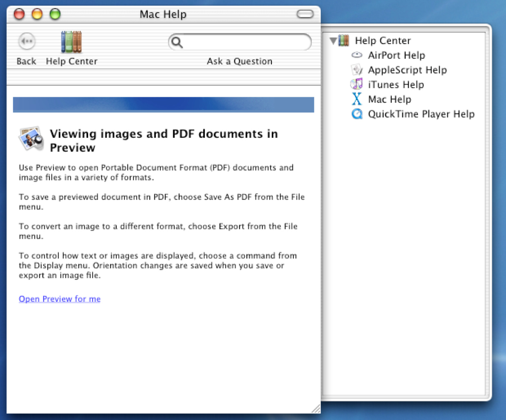
Task: Click the Back arrow icon
Action: coord(27,41)
